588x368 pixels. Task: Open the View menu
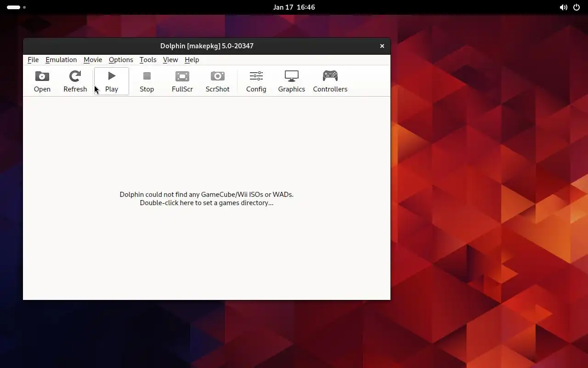(x=170, y=60)
